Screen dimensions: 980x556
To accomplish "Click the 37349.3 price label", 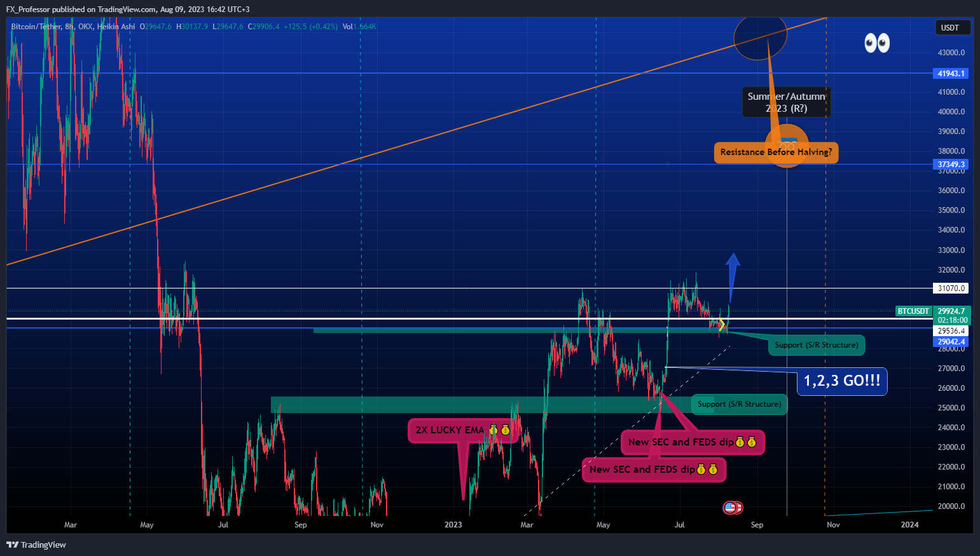I will (x=951, y=164).
